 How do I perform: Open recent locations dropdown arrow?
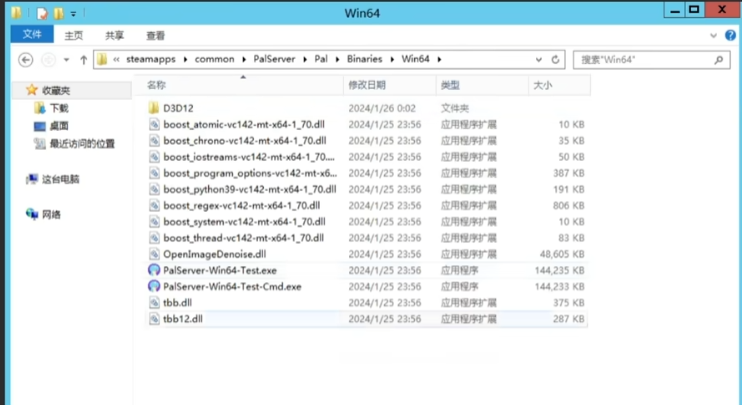point(67,60)
